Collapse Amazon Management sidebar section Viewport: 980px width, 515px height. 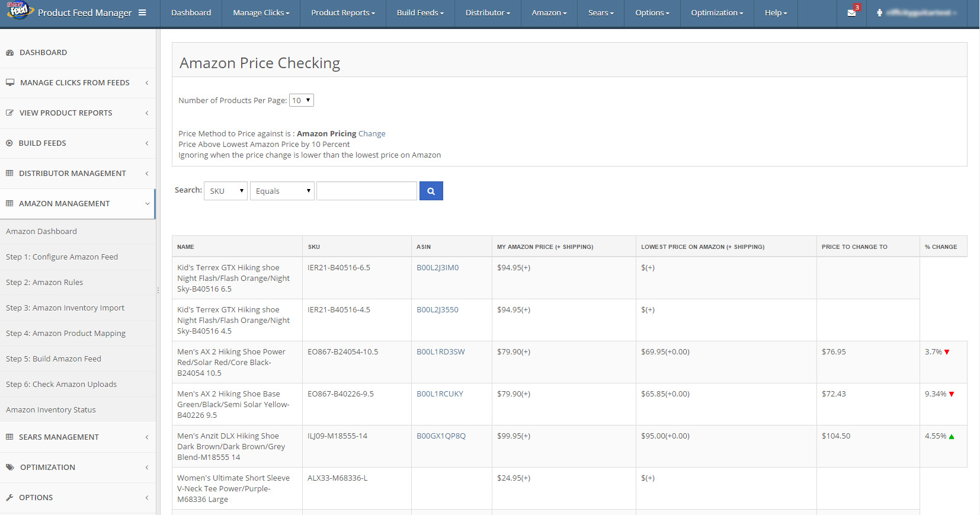coord(78,204)
